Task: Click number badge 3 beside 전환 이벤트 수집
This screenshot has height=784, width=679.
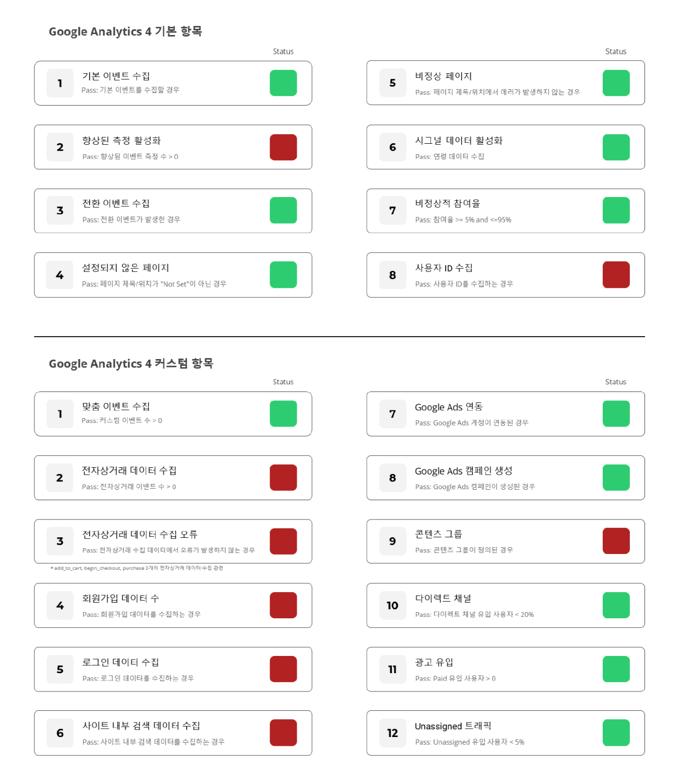Action: 60,211
